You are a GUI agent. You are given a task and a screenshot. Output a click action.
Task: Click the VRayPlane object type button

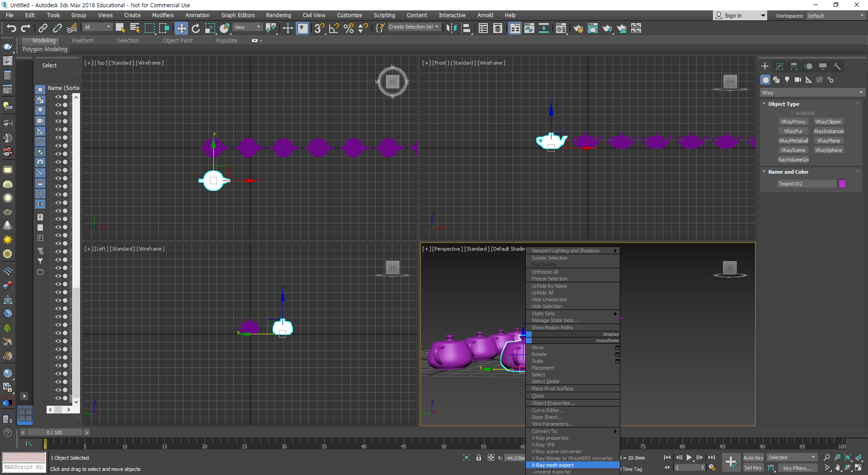(828, 141)
